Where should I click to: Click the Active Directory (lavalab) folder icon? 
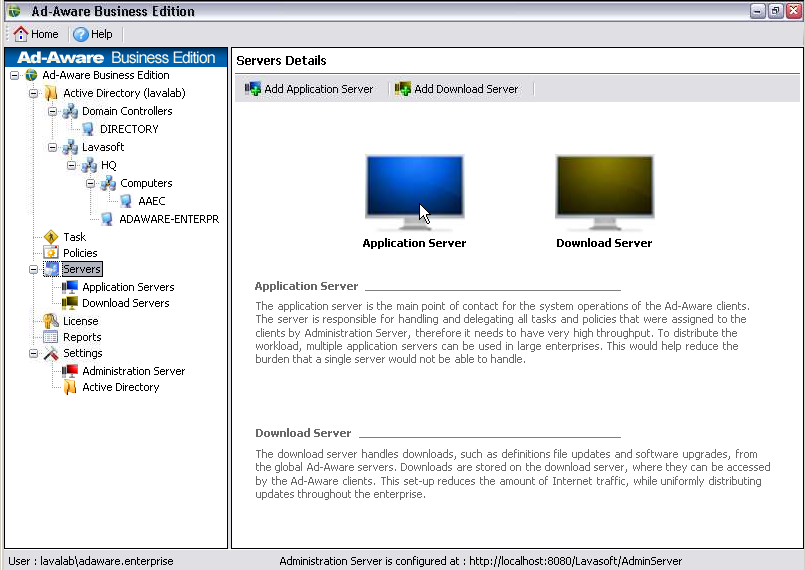[x=51, y=93]
